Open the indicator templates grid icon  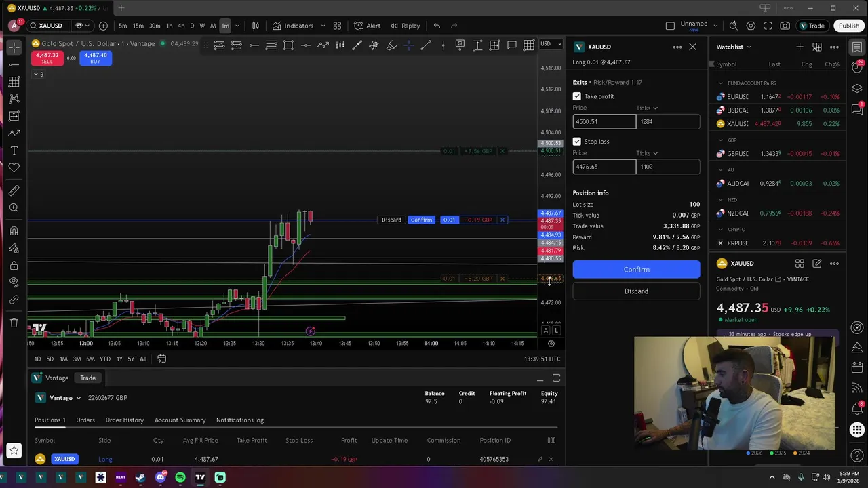pyautogui.click(x=337, y=26)
